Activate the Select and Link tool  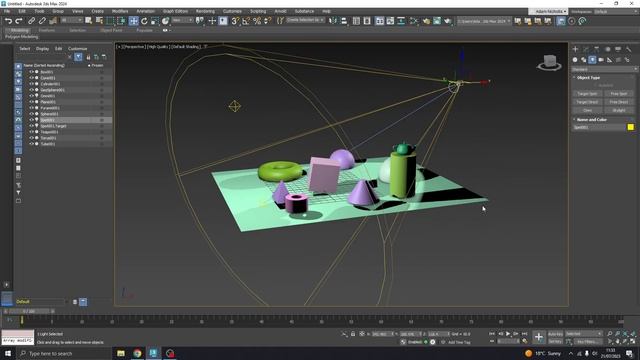[x=31, y=21]
